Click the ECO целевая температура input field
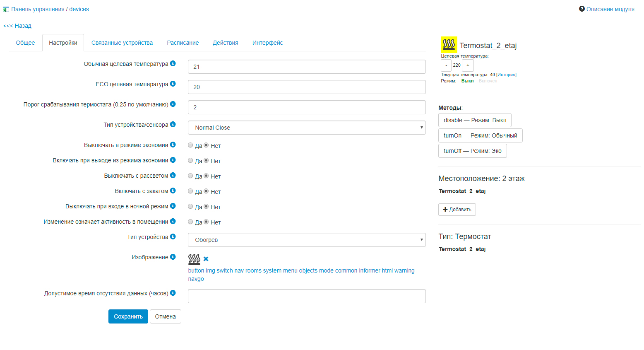The image size is (644, 350). 306,87
